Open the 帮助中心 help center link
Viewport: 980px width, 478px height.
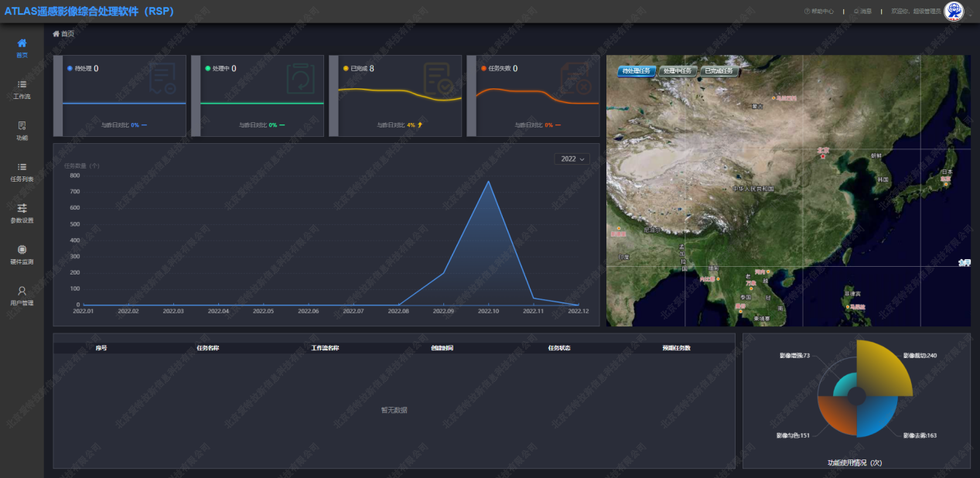tap(819, 12)
